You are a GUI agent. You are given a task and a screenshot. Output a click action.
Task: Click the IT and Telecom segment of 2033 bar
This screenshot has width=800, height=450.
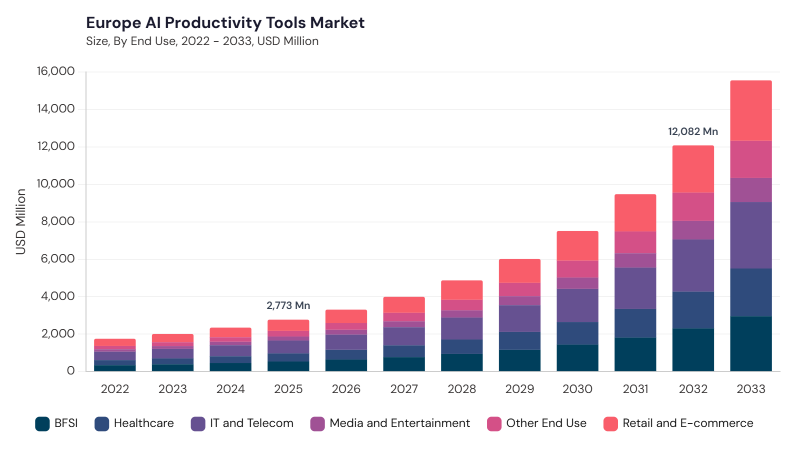pos(751,235)
